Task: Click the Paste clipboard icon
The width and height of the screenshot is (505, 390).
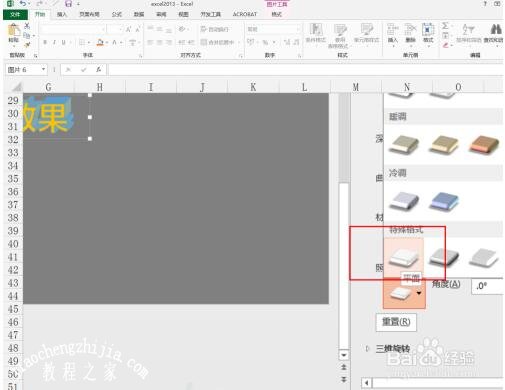Action: click(14, 31)
